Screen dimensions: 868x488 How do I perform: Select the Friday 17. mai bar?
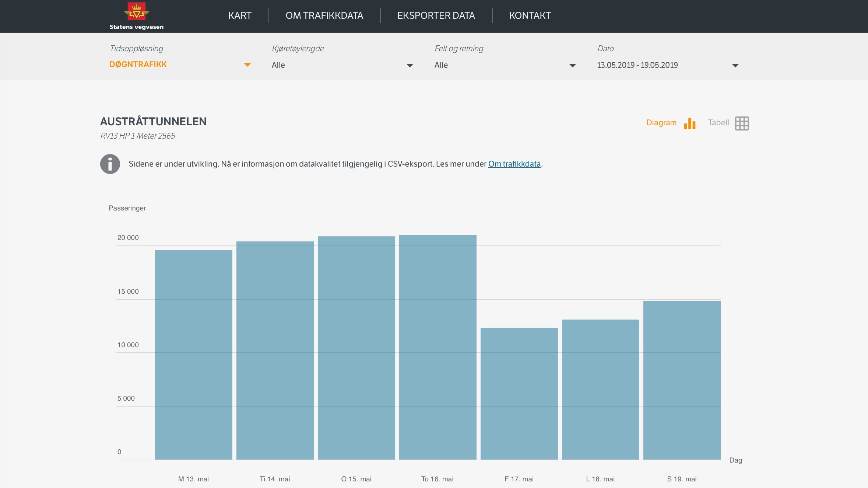click(519, 393)
